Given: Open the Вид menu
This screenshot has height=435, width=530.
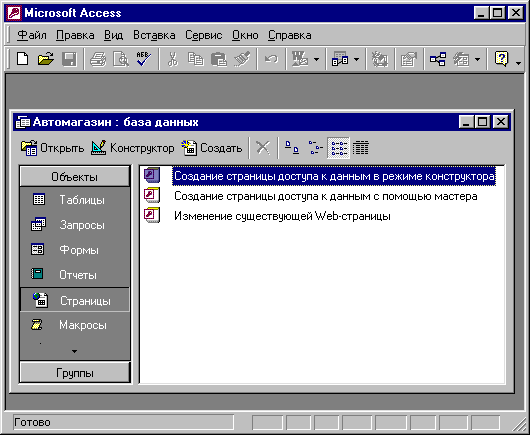Looking at the screenshot, I should pyautogui.click(x=114, y=35).
